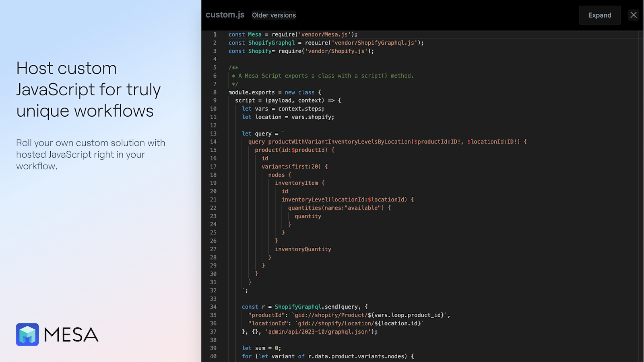Click line number 1 in the gutter
Viewport: 644px width, 362px height.
point(215,35)
